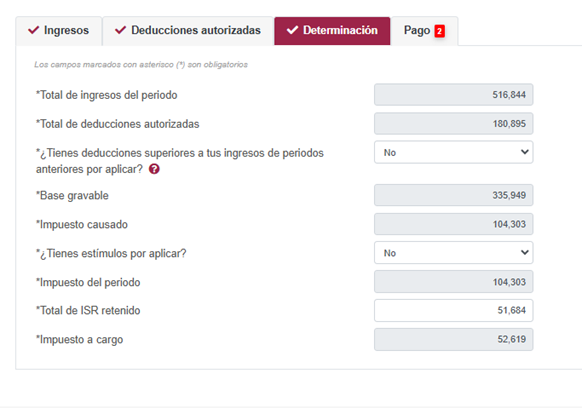
Task: Click the chevron arrow of estímulos dropdown
Action: tap(524, 252)
